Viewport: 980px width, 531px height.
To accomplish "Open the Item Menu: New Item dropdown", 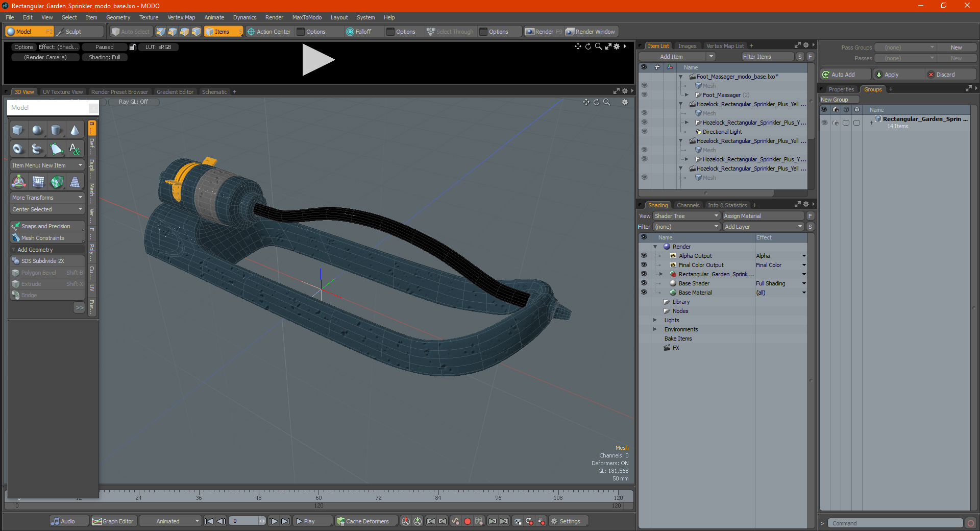I will [47, 165].
